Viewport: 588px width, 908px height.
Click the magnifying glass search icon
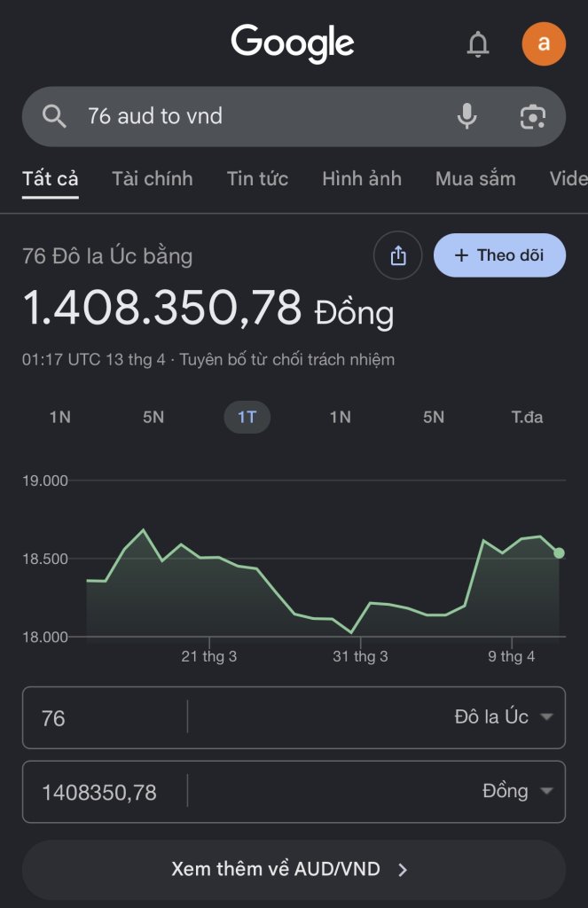pyautogui.click(x=55, y=116)
